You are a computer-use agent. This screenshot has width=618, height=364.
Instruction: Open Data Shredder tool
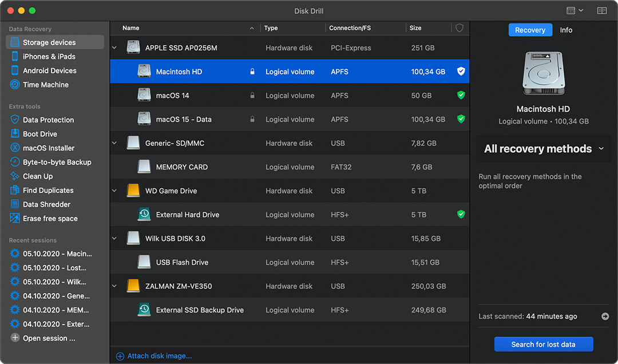[x=46, y=204]
